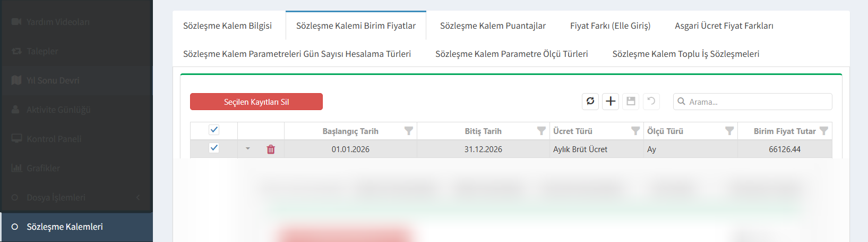Expand the row detail arrow
The width and height of the screenshot is (868, 242).
point(248,149)
